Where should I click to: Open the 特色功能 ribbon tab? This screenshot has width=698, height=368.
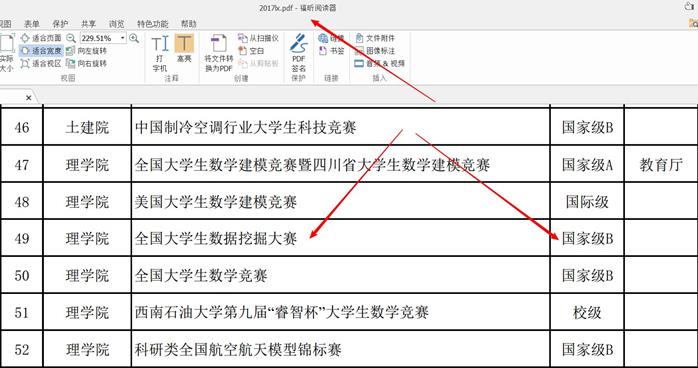[152, 24]
